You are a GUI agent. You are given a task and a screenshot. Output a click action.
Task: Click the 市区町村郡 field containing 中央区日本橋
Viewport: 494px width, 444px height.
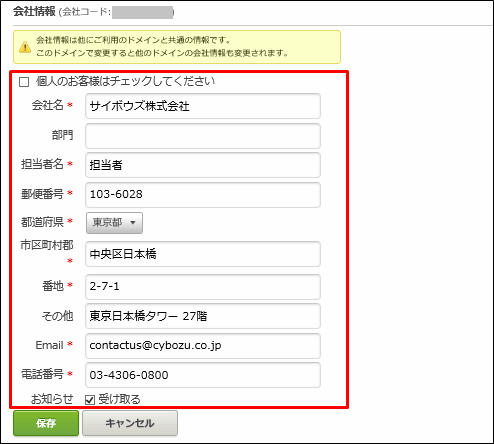(203, 254)
